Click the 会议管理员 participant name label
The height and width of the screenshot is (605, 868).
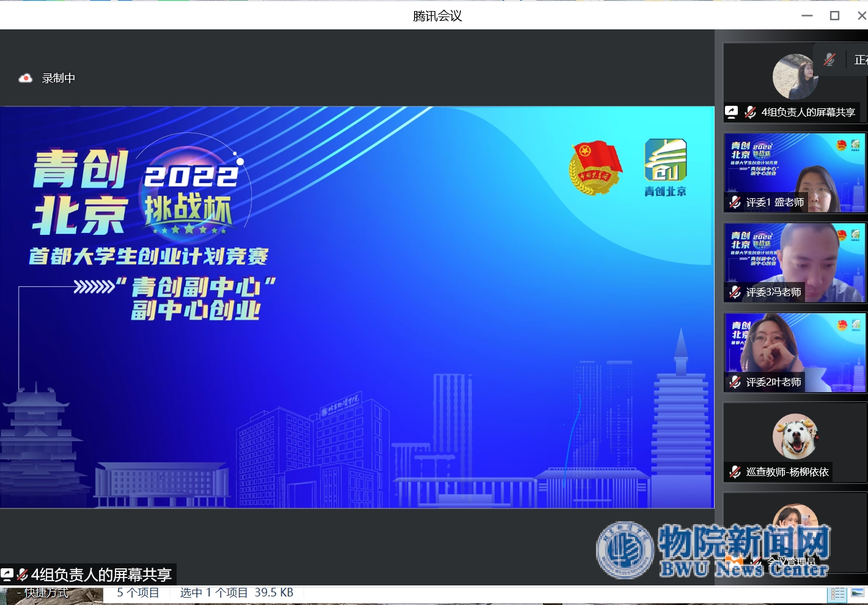792,561
